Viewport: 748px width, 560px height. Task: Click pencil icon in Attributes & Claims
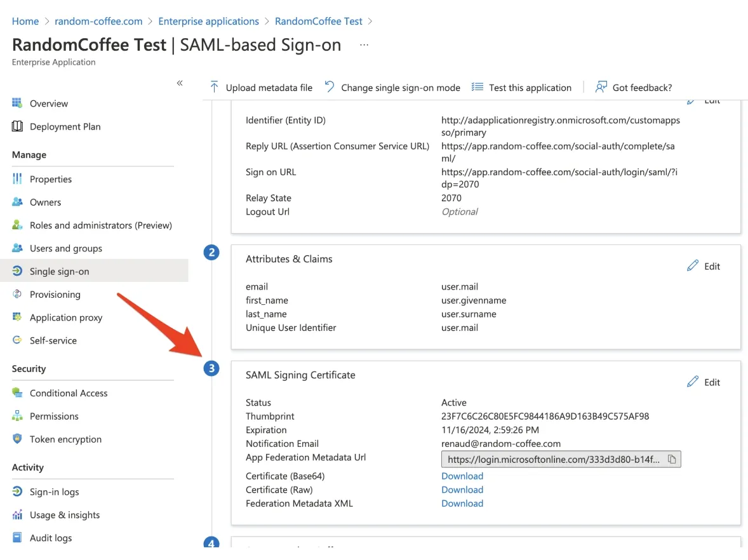pyautogui.click(x=693, y=265)
